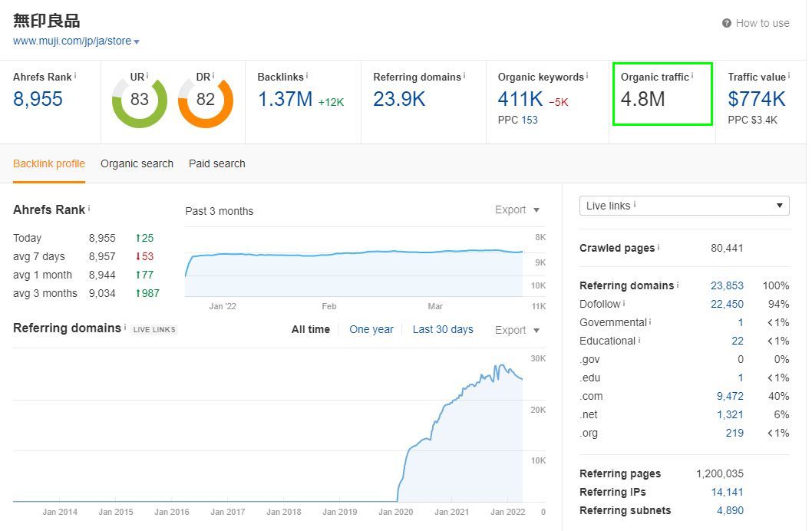The image size is (812, 531).
Task: Open the UR metric info icon
Action: 147,75
